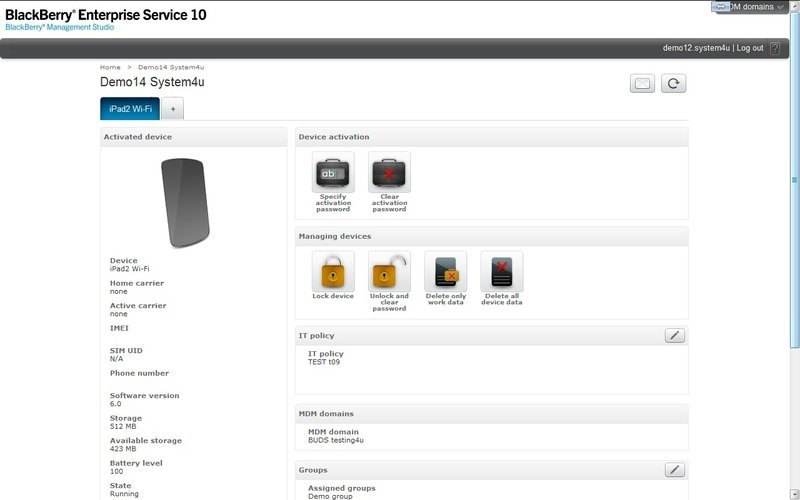
Task: Click the Log out link
Action: tap(750, 48)
